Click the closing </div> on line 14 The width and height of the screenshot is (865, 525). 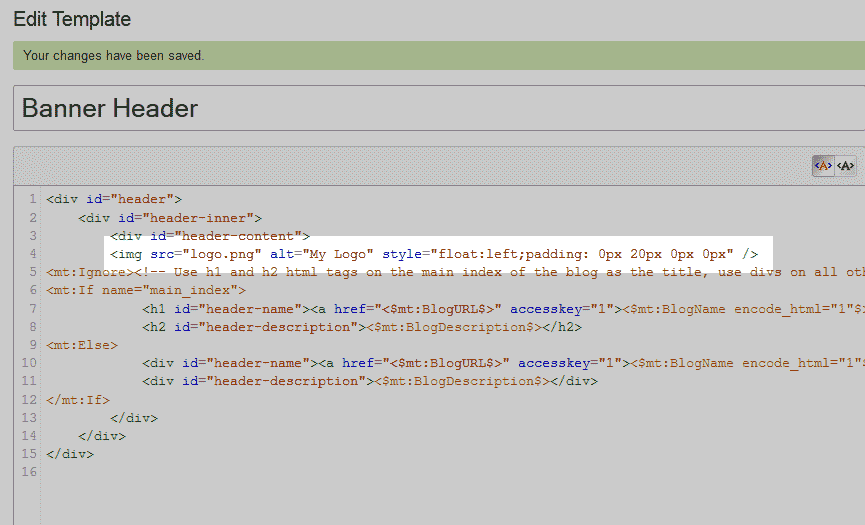(x=102, y=436)
